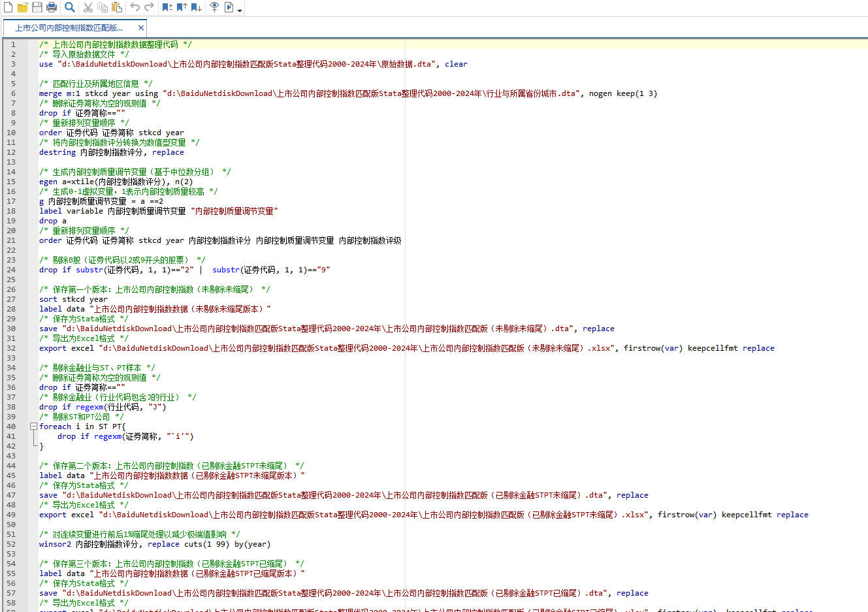Save the do-file with the floppy icon
This screenshot has width=868, height=612.
pos(37,7)
